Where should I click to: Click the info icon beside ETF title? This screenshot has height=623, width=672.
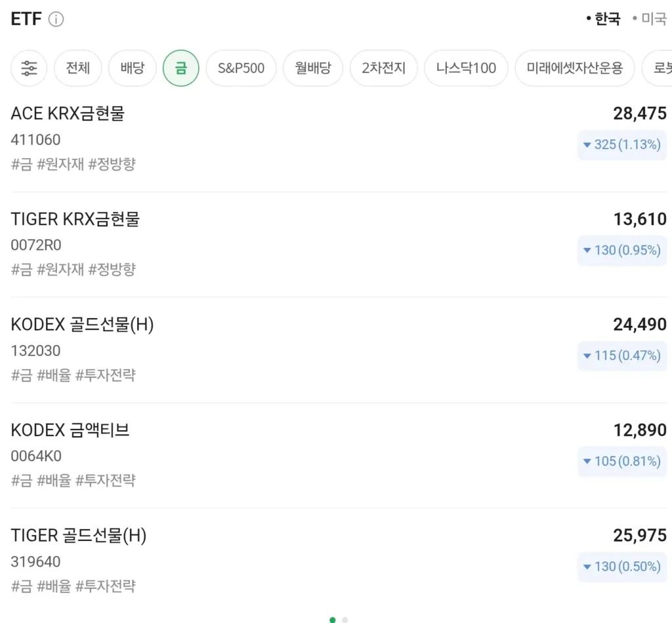point(56,19)
